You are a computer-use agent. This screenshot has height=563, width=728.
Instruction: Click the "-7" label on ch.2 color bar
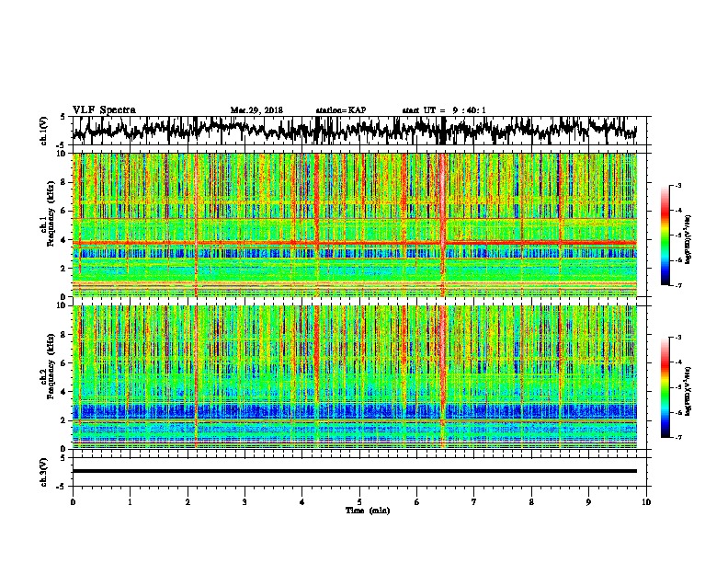[678, 437]
